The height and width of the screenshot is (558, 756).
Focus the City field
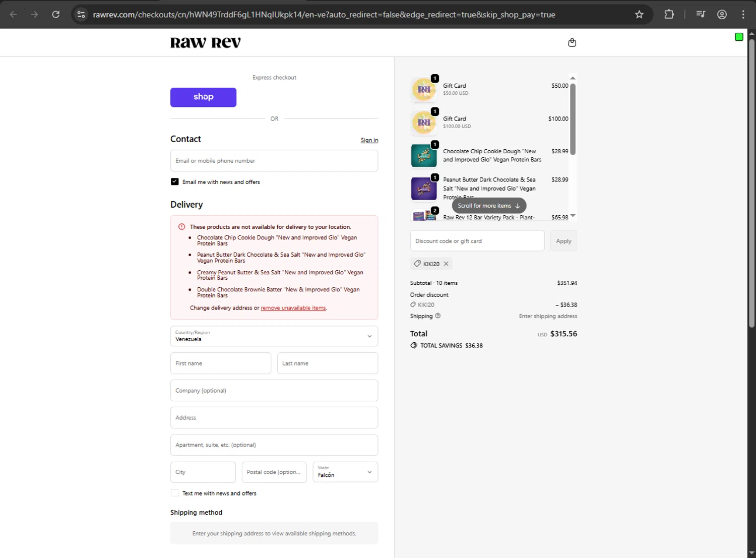[x=203, y=472]
